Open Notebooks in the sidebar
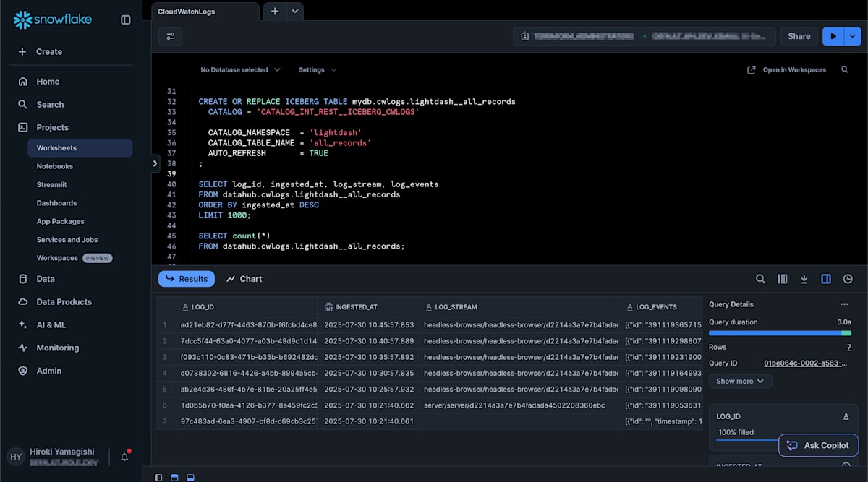Screen dimensions: 868x482 tap(55, 166)
